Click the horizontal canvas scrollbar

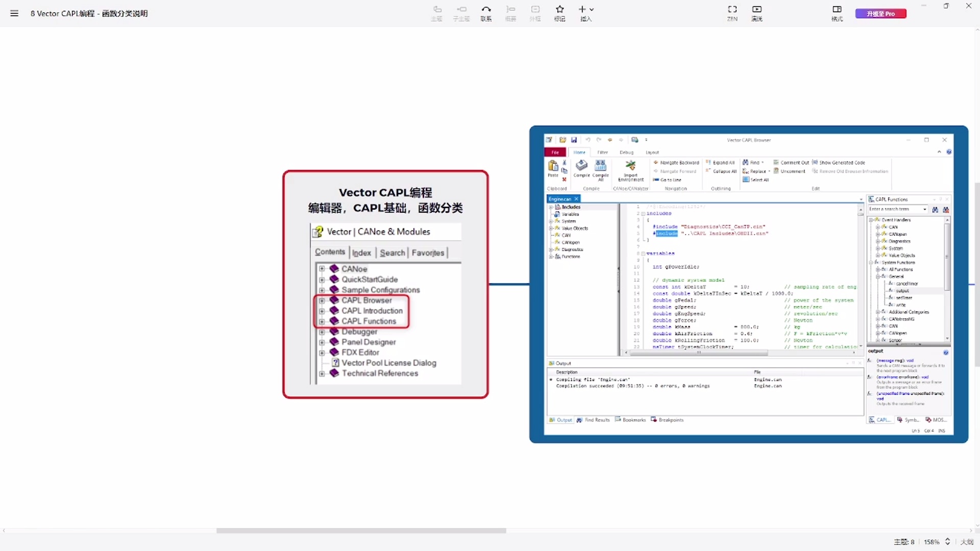tap(361, 531)
